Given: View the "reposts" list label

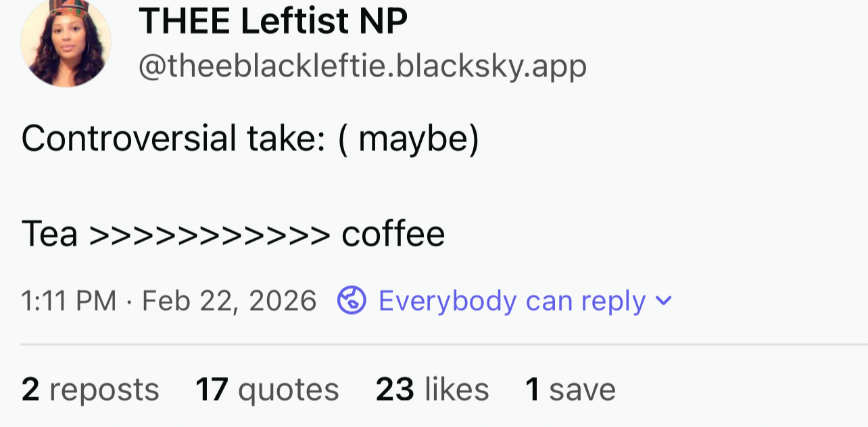Looking at the screenshot, I should [104, 390].
